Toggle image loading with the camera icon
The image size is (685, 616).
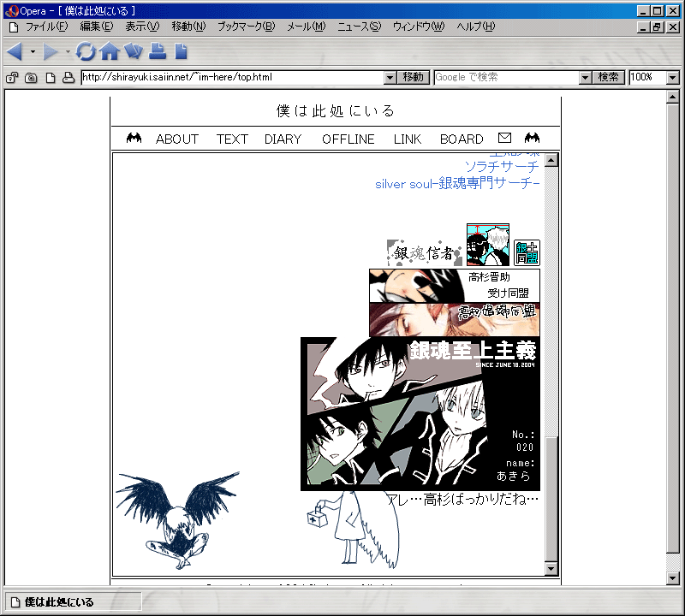tap(31, 78)
